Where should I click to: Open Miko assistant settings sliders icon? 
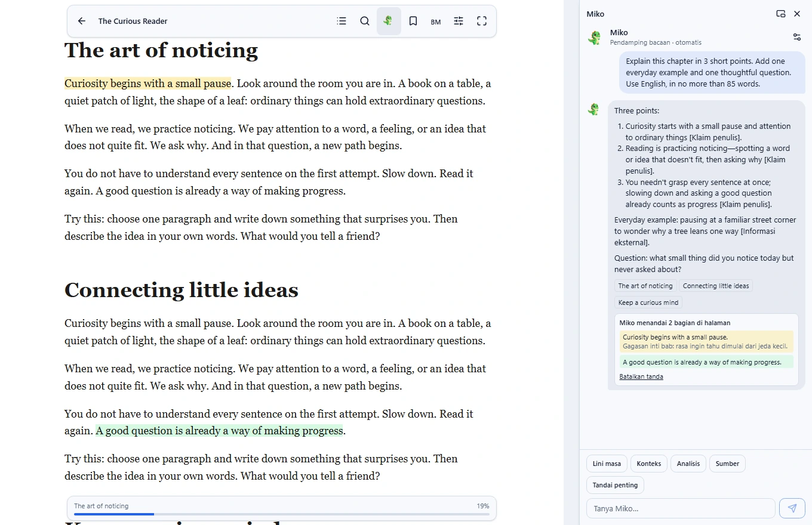(797, 37)
